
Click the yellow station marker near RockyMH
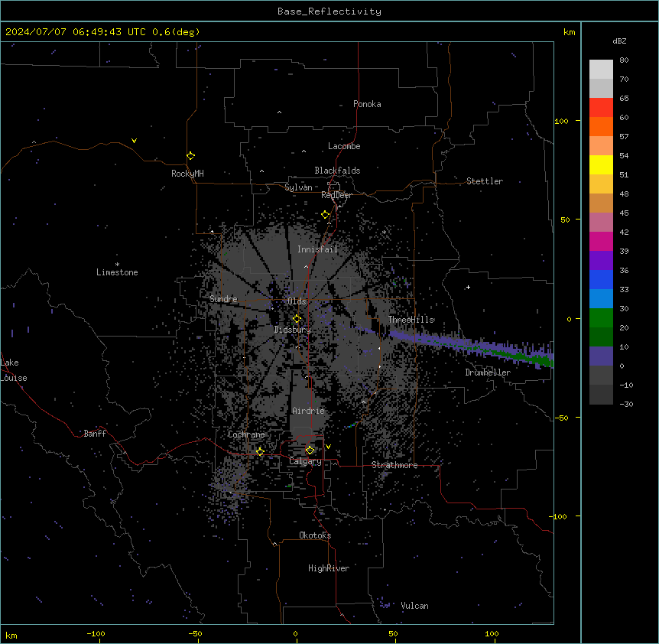coord(190,156)
